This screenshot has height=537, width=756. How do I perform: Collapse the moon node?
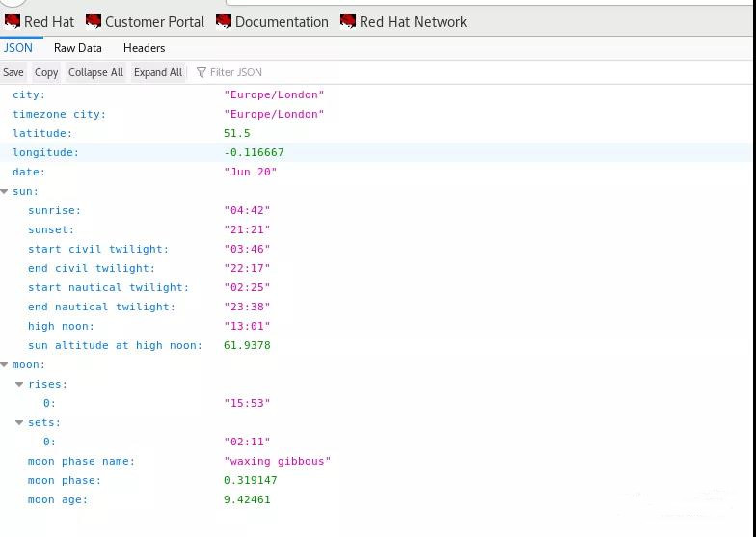click(5, 364)
